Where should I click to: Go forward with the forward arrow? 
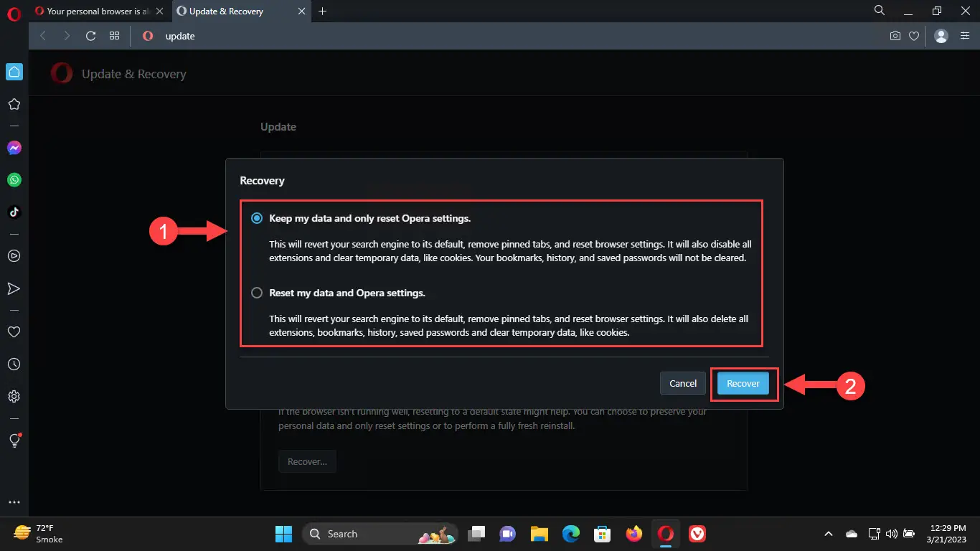coord(67,36)
